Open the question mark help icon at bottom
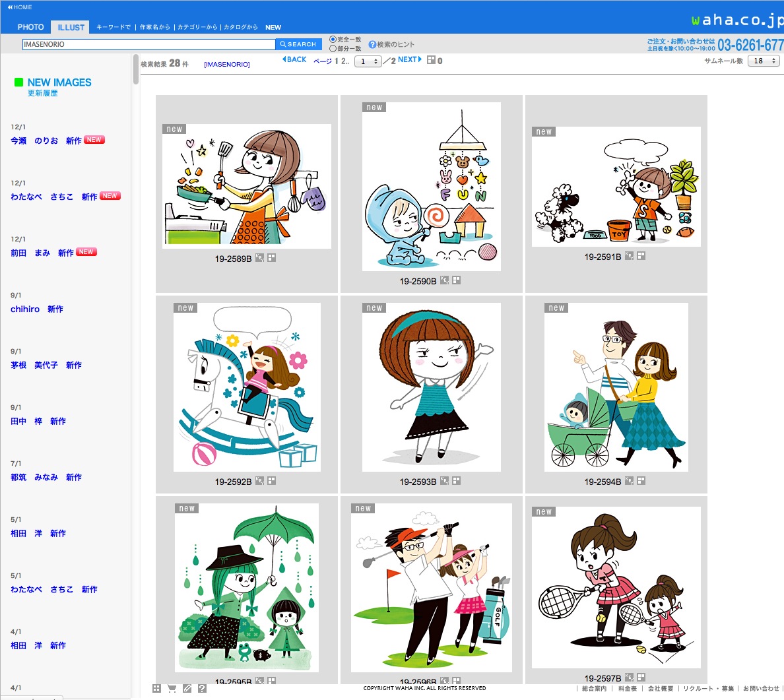The width and height of the screenshot is (784, 700). point(202,688)
